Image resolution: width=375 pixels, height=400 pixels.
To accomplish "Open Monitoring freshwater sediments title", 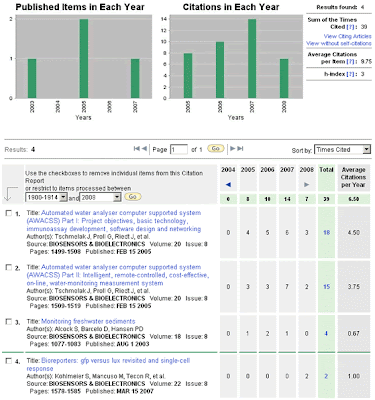I will point(88,321).
